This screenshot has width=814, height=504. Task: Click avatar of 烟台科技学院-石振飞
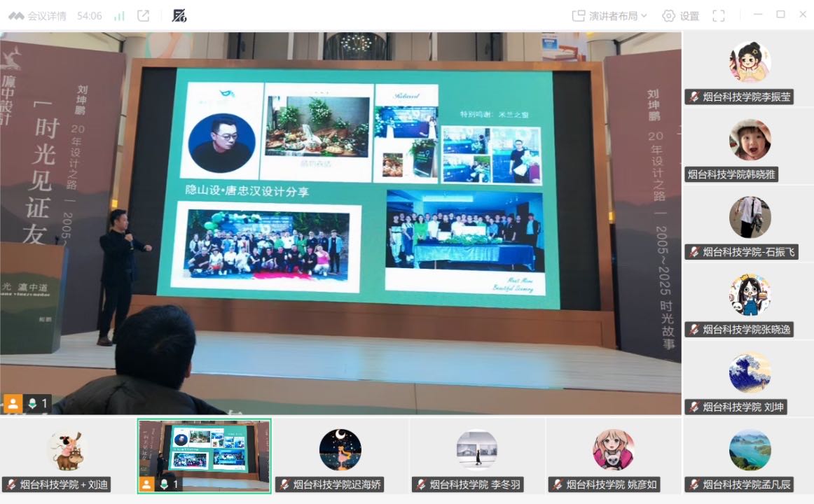tap(750, 217)
